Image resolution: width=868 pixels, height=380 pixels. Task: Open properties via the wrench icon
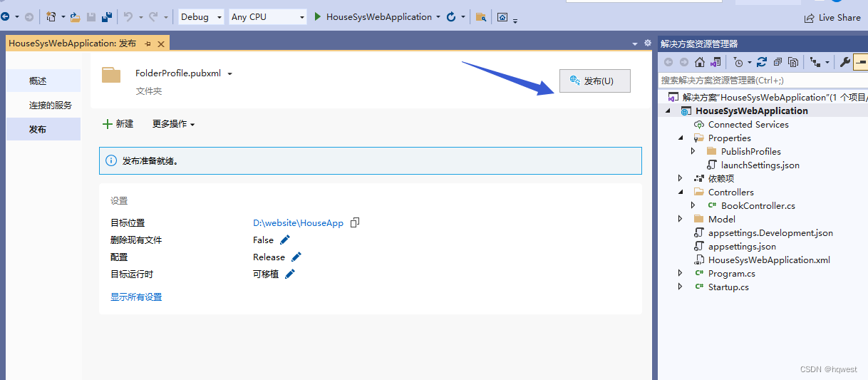point(844,62)
